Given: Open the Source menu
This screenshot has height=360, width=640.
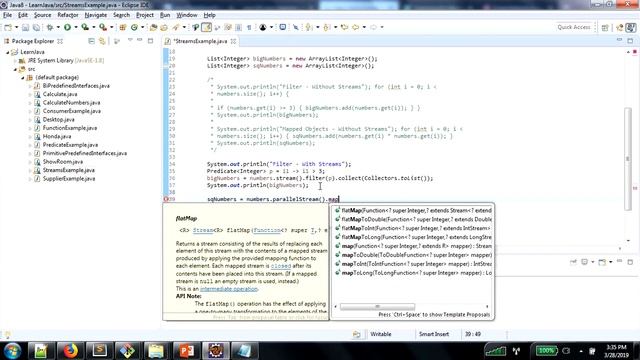Looking at the screenshot, I should pyautogui.click(x=42, y=15).
